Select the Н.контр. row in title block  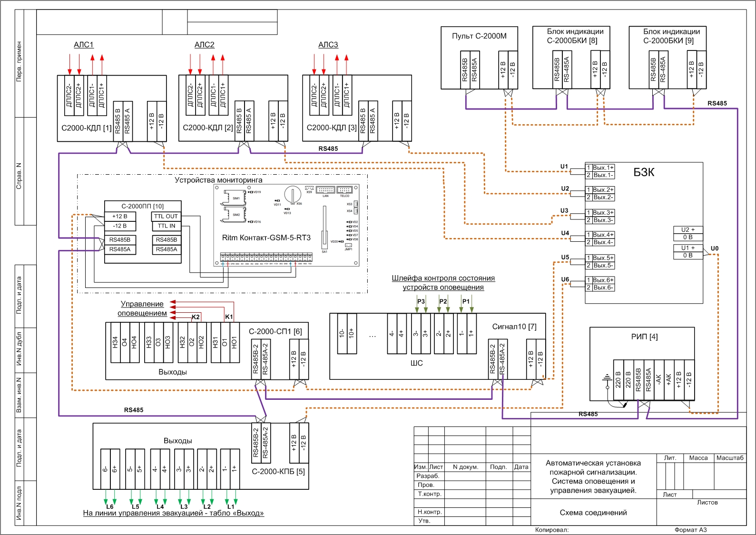click(472, 512)
